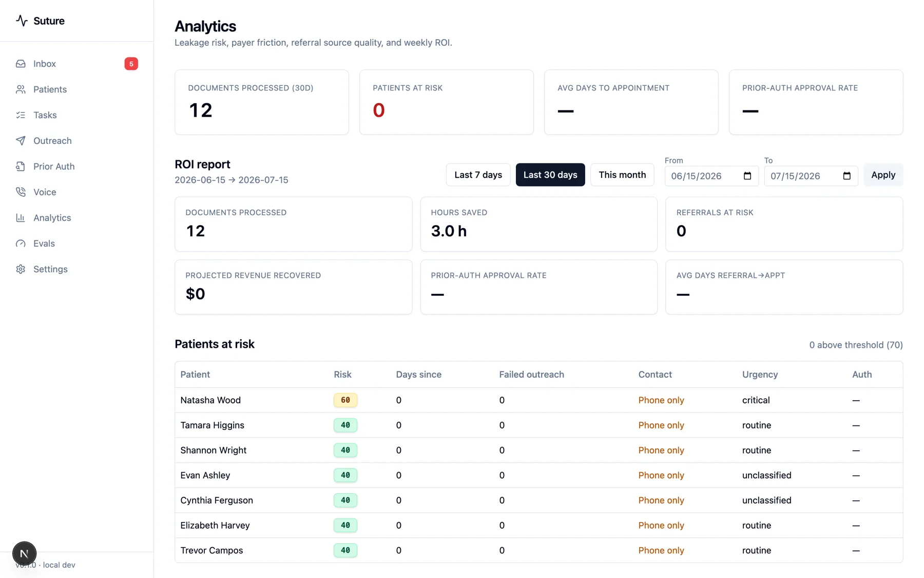924x578 pixels.
Task: Click the round N avatar badge
Action: pyautogui.click(x=24, y=553)
